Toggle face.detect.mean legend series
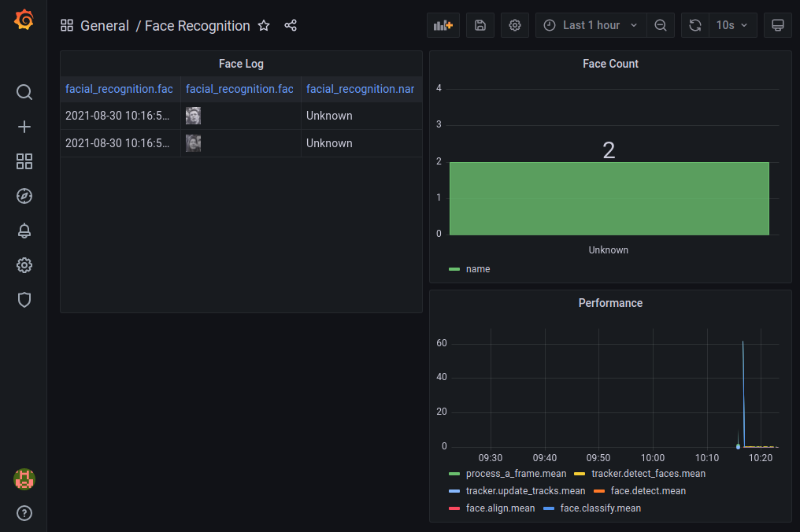 [648, 491]
